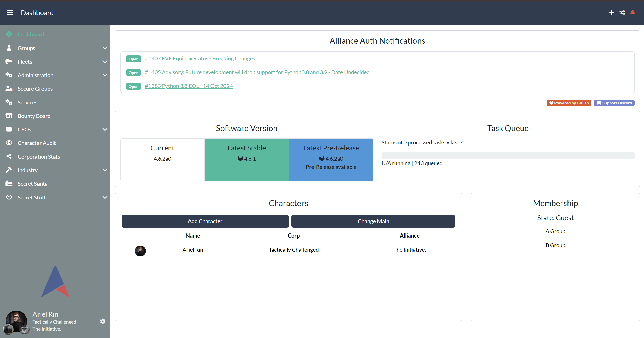This screenshot has height=338, width=644.
Task: Click the Character Audit eye icon
Action: (x=9, y=143)
